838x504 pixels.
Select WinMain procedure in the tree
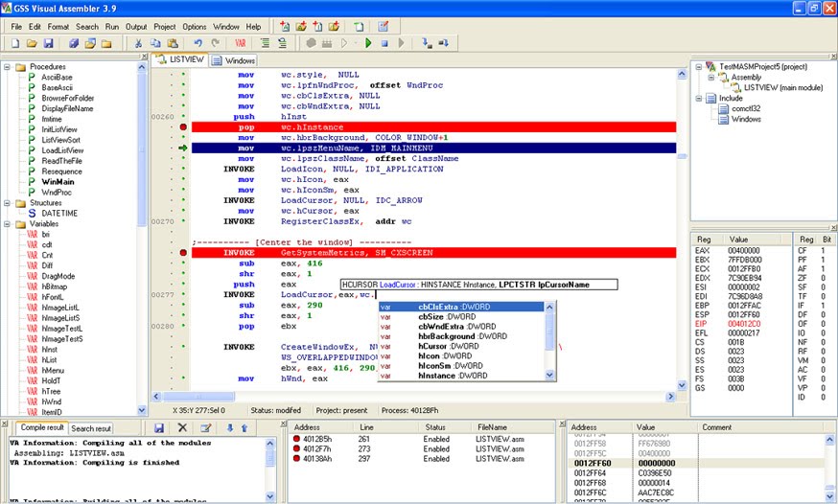coord(58,182)
